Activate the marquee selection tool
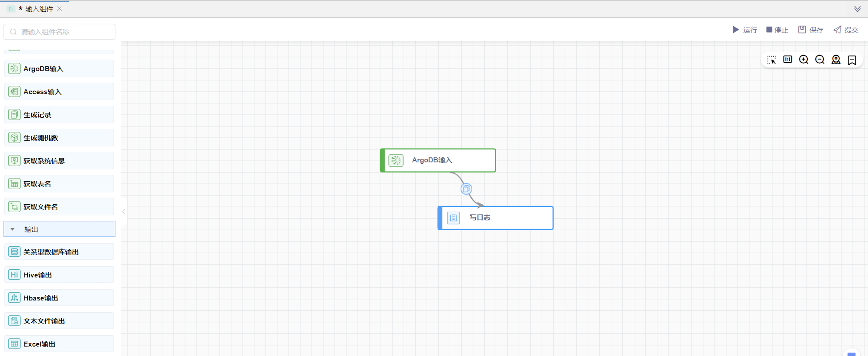The image size is (868, 356). (x=771, y=60)
